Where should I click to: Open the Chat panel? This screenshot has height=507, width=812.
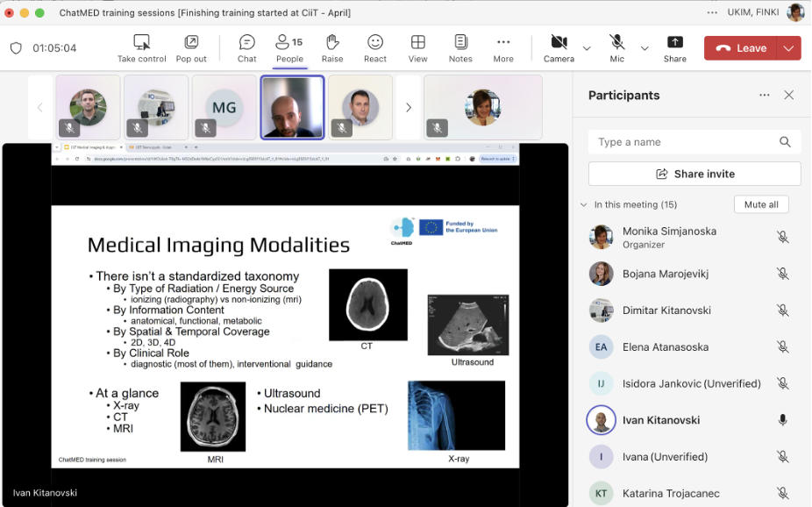tap(247, 43)
